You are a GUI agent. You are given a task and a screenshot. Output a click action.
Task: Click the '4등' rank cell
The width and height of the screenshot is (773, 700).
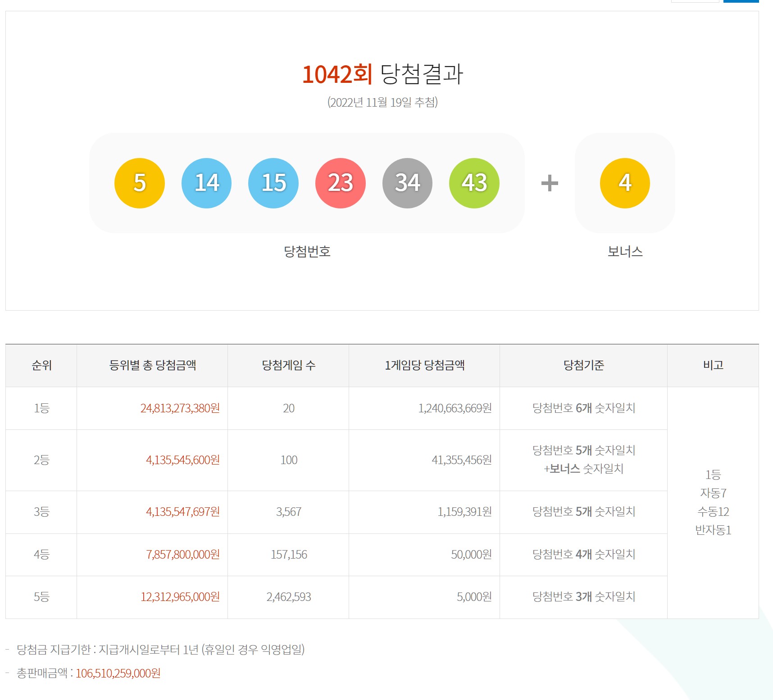pyautogui.click(x=41, y=555)
